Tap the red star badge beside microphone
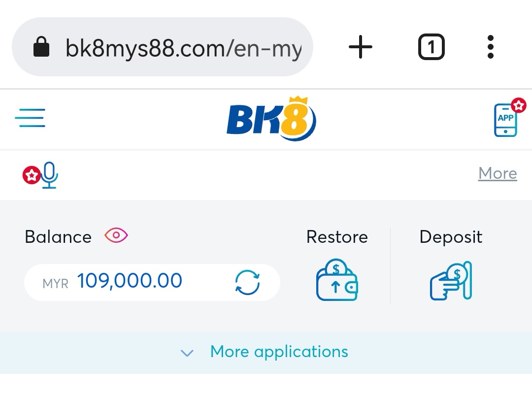This screenshot has height=397, width=532. tap(32, 175)
